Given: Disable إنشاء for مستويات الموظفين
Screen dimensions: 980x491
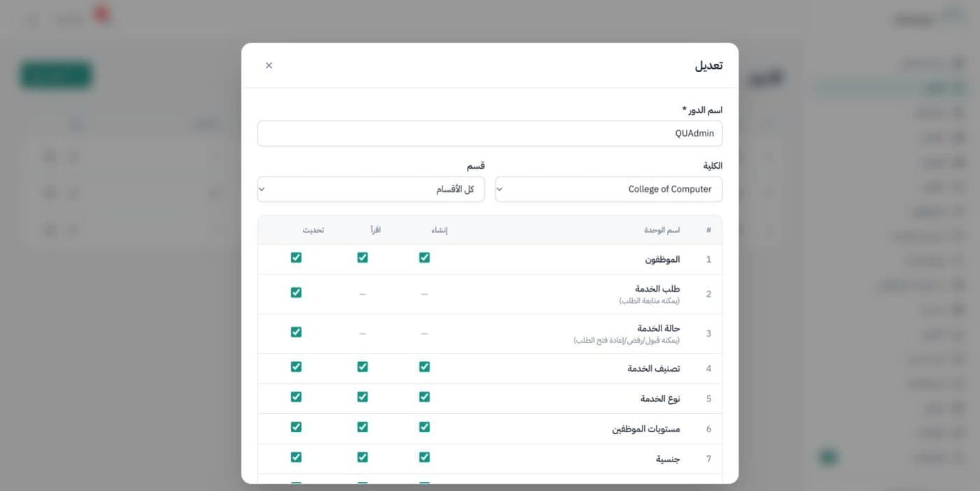Looking at the screenshot, I should tap(424, 427).
